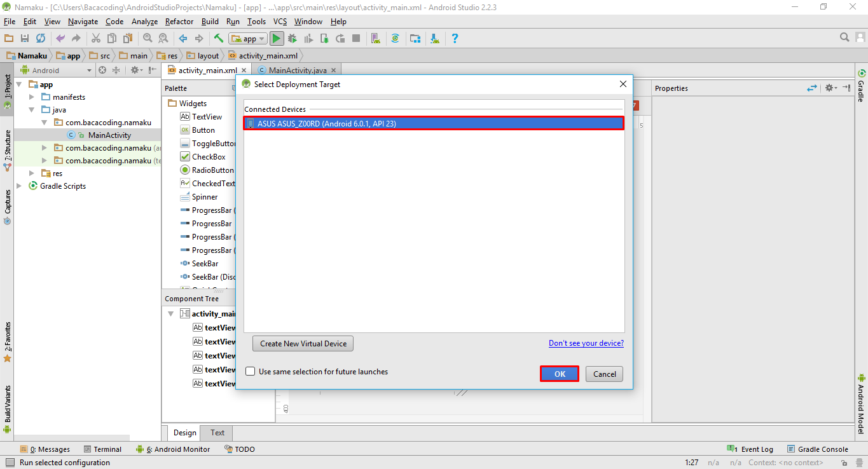Screen dimensions: 868x469
Task: Click the Help question mark icon
Action: click(455, 38)
